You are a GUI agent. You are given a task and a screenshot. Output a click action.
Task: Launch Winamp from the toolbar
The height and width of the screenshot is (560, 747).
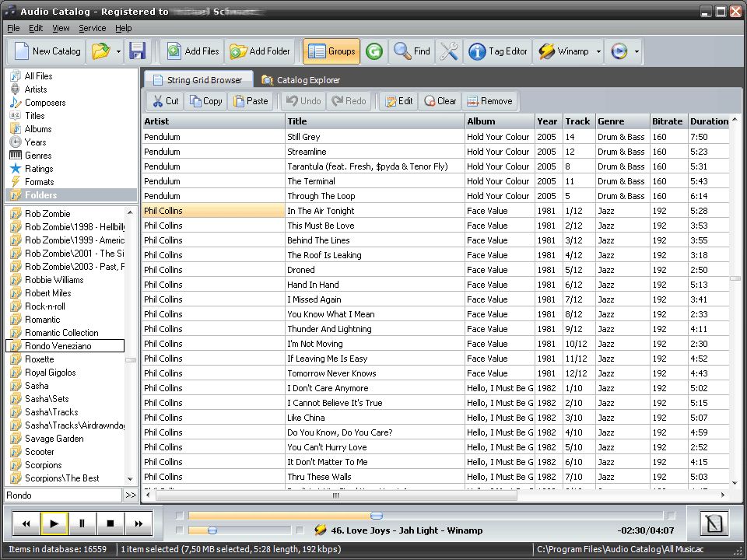[563, 51]
